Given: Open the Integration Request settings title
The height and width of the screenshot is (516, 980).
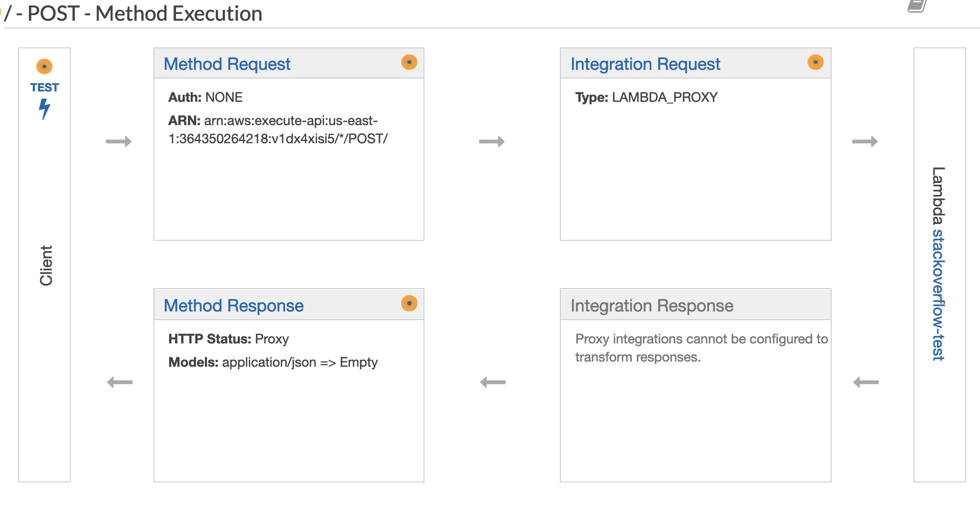Looking at the screenshot, I should pos(645,64).
